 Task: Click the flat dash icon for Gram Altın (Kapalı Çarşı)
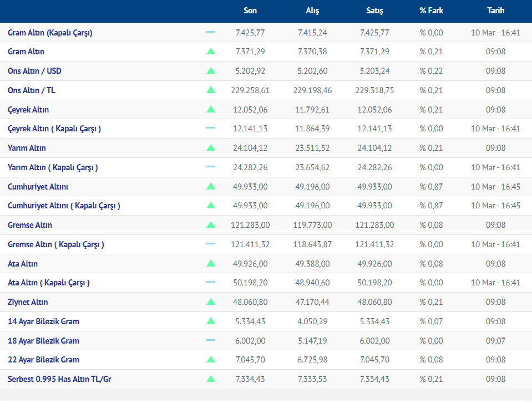coord(211,33)
